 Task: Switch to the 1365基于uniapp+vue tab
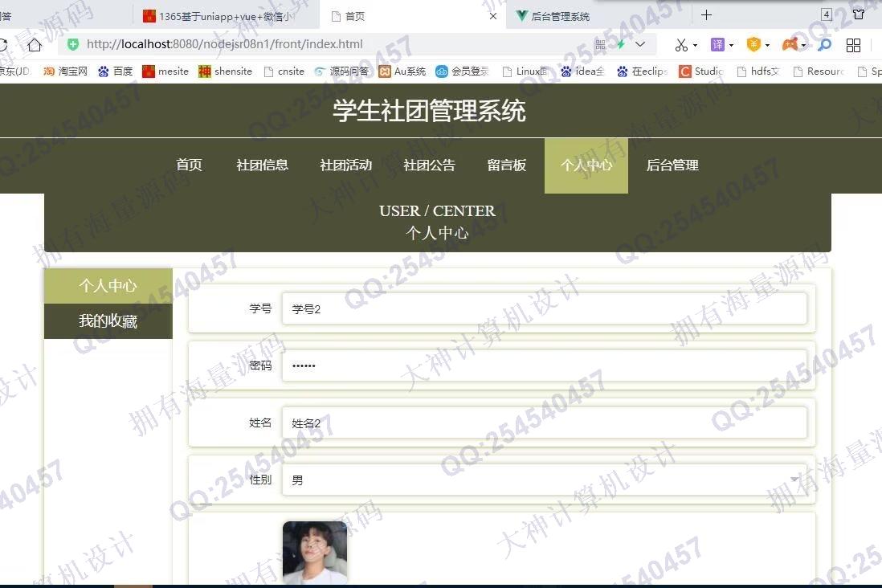coord(225,16)
